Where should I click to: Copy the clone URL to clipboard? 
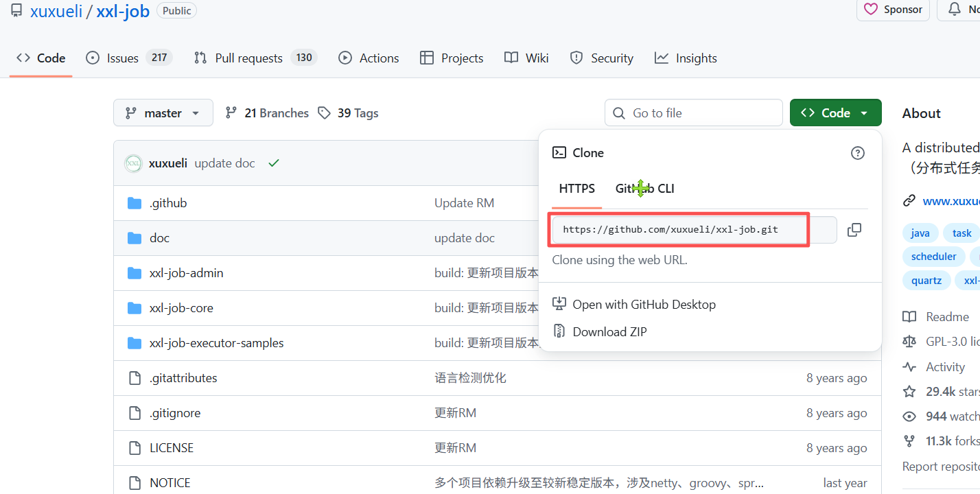[854, 230]
